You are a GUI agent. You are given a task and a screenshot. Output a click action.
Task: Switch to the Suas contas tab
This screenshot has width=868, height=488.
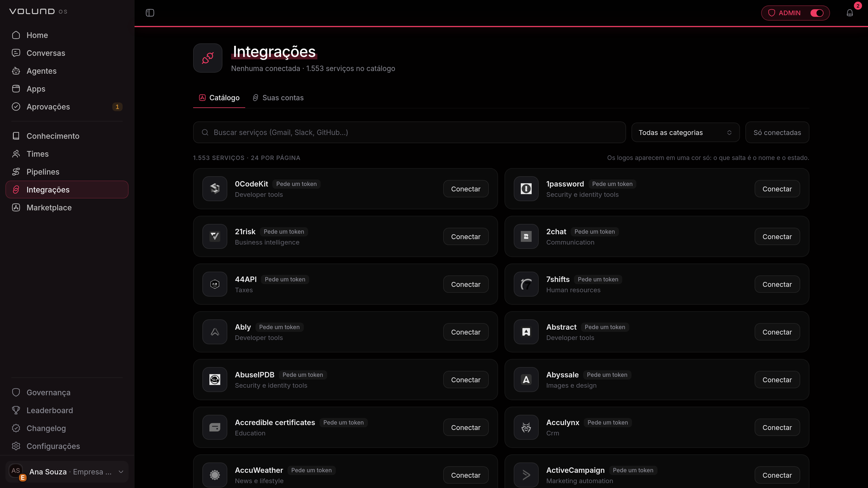(278, 98)
